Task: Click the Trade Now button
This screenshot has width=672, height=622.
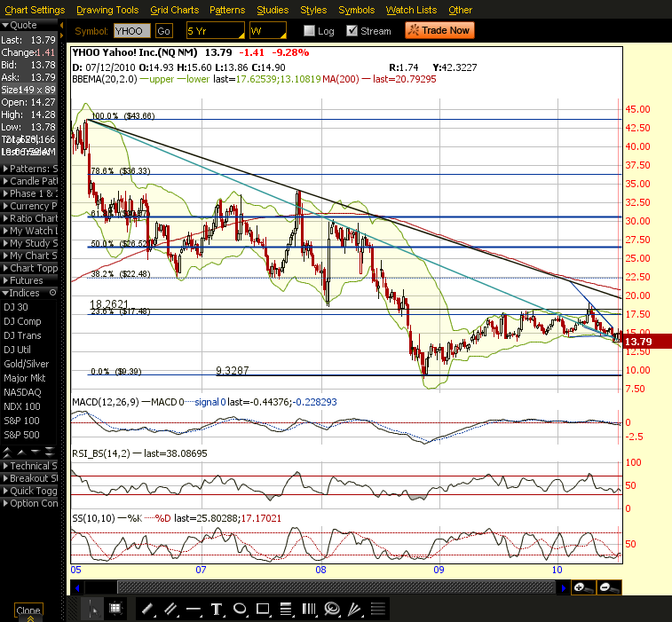Action: click(x=439, y=30)
